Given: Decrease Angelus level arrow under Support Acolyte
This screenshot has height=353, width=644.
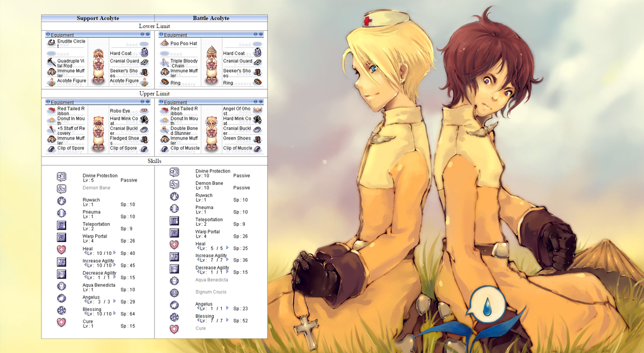Looking at the screenshot, I should coord(85,301).
